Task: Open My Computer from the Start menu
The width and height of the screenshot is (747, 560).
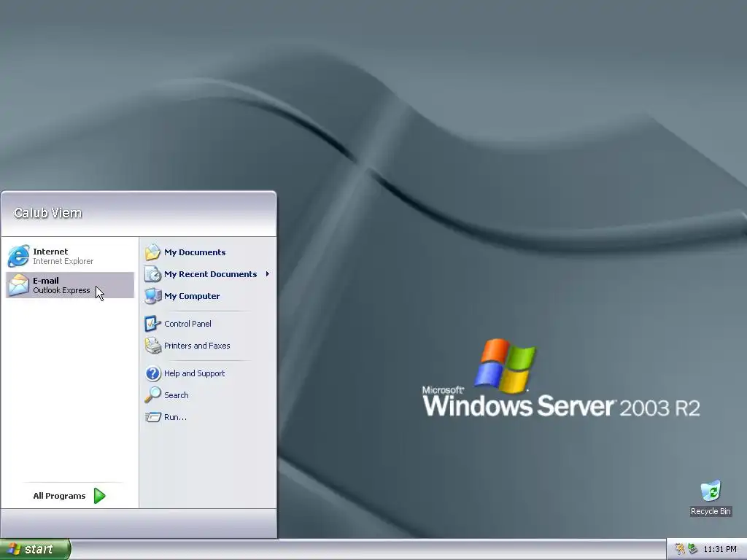Action: [207, 296]
